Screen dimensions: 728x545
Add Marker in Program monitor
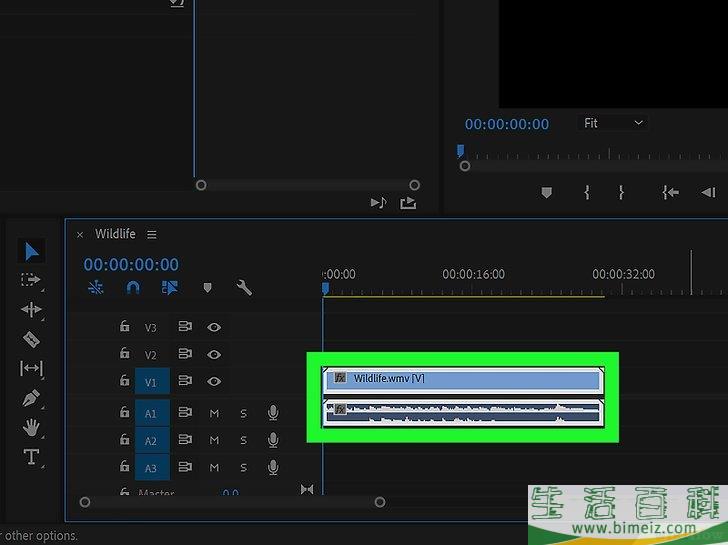click(546, 192)
